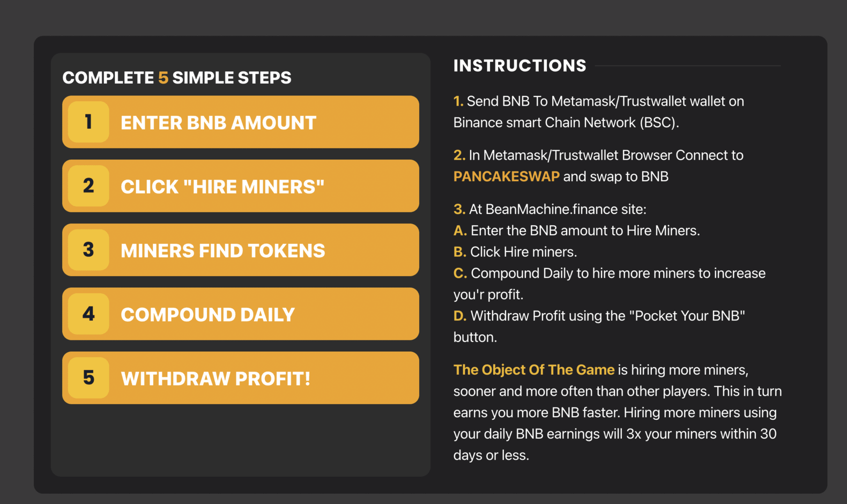Click the number 3 step badge
The image size is (847, 504).
point(88,250)
